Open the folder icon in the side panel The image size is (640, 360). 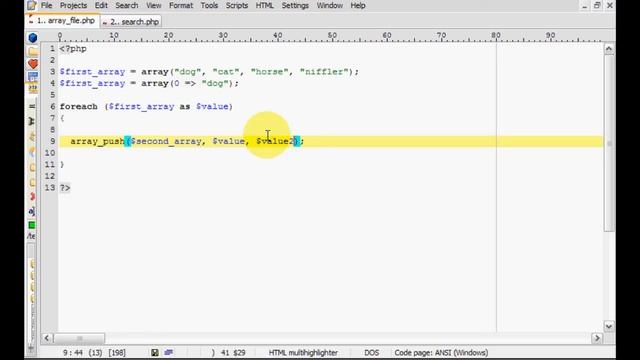point(33,51)
